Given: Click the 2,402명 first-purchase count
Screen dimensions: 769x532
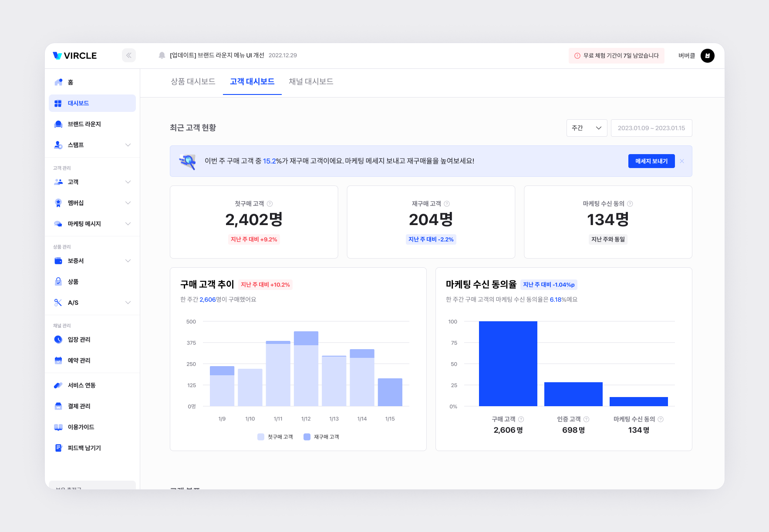Looking at the screenshot, I should tap(254, 220).
